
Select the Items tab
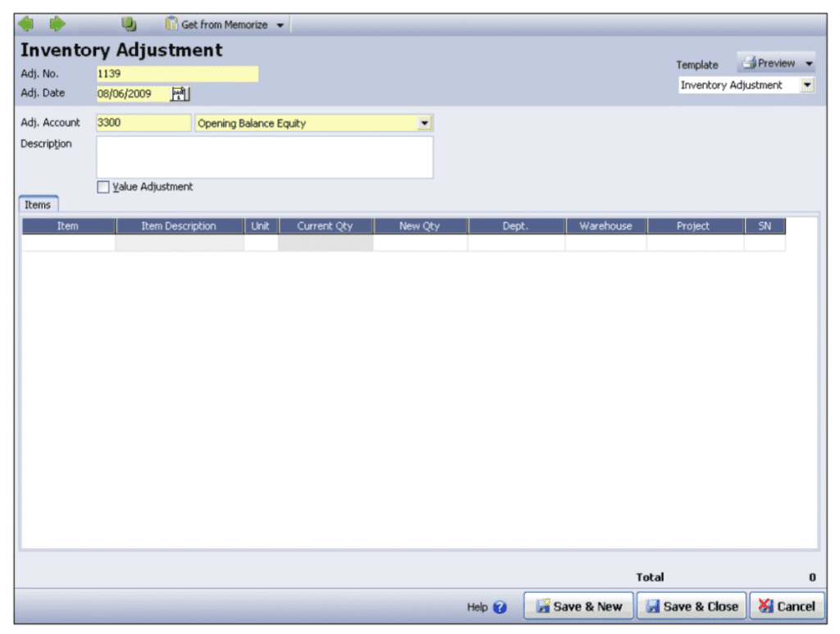point(38,204)
